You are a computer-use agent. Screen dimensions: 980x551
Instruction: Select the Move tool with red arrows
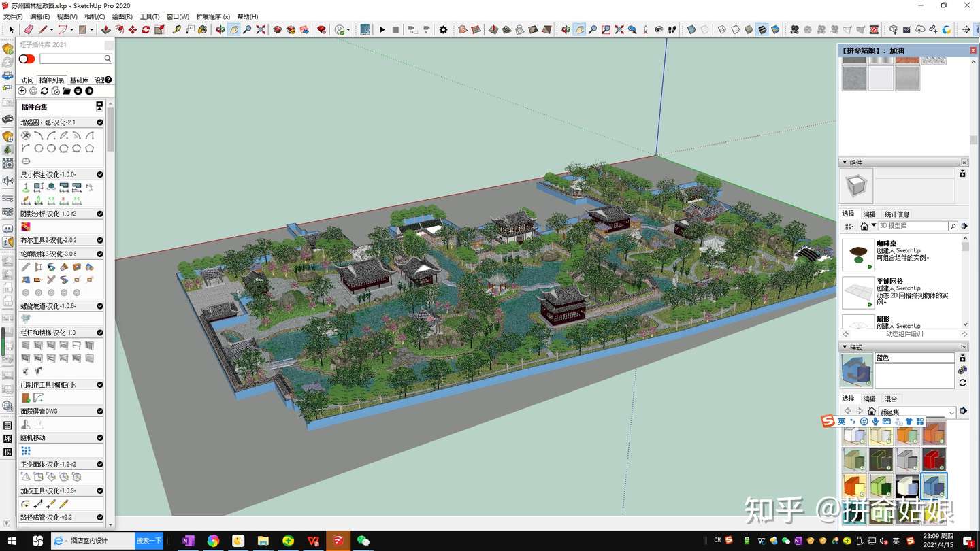point(132,29)
